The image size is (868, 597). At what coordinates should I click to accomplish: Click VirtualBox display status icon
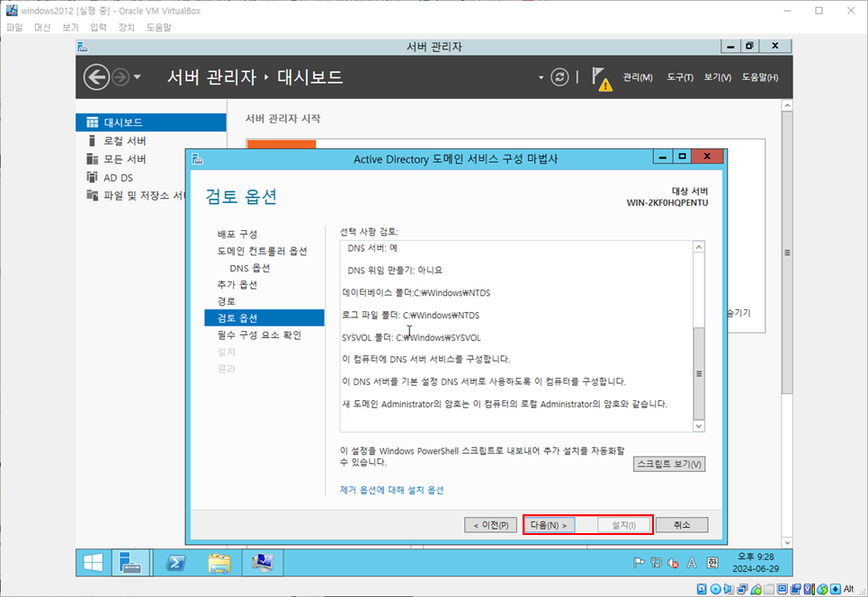coord(783,589)
